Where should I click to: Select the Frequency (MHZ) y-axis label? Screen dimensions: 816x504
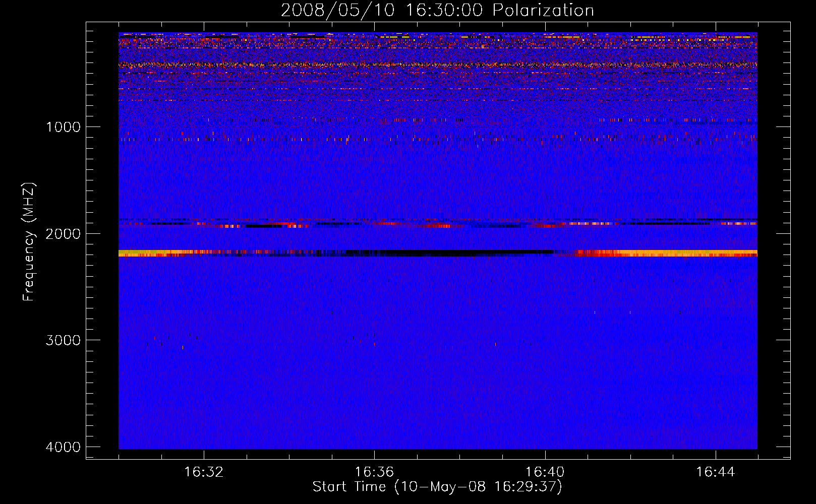(x=29, y=242)
